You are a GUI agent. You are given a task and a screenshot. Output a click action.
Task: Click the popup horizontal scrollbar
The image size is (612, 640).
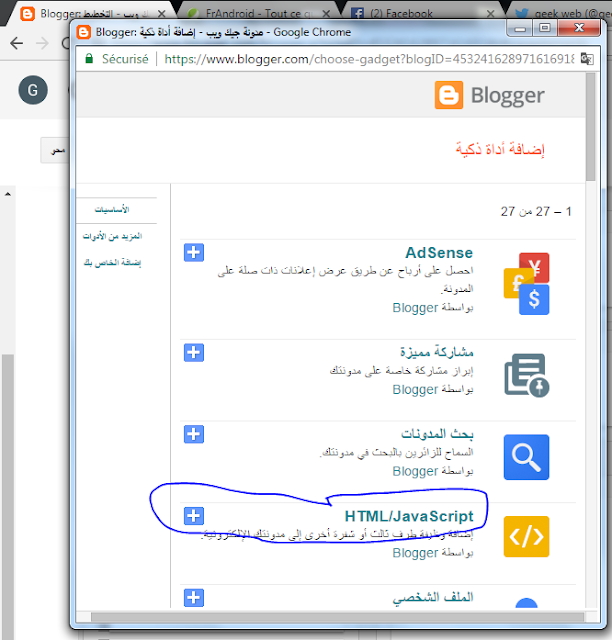tap(337, 617)
